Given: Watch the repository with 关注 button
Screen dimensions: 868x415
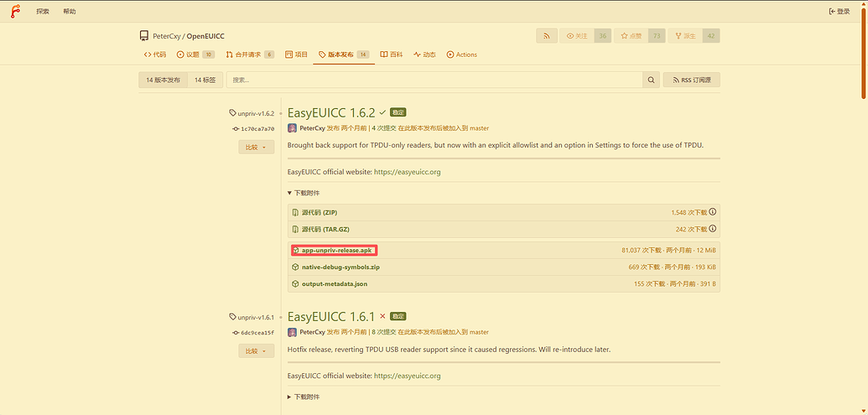Looking at the screenshot, I should coord(577,36).
